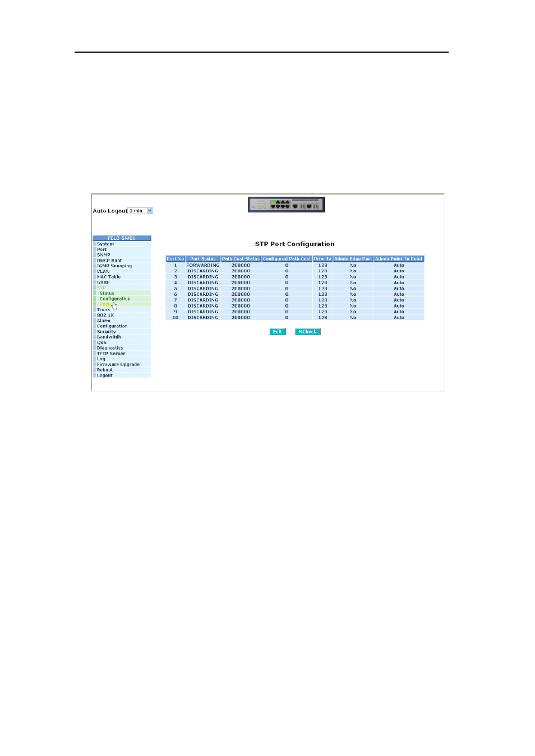The image size is (535, 756).
Task: Click the Admin Edge Port column header
Action: pos(353,259)
